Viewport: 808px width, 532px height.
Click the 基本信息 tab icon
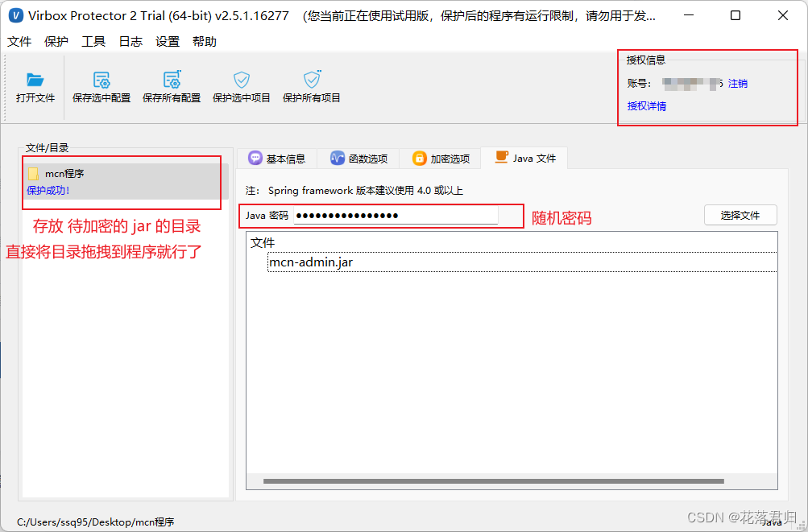click(x=255, y=158)
